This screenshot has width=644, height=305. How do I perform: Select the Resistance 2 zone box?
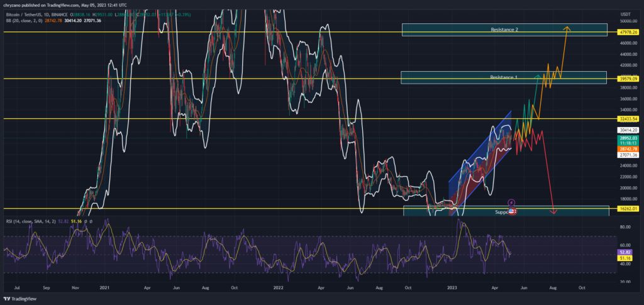504,30
